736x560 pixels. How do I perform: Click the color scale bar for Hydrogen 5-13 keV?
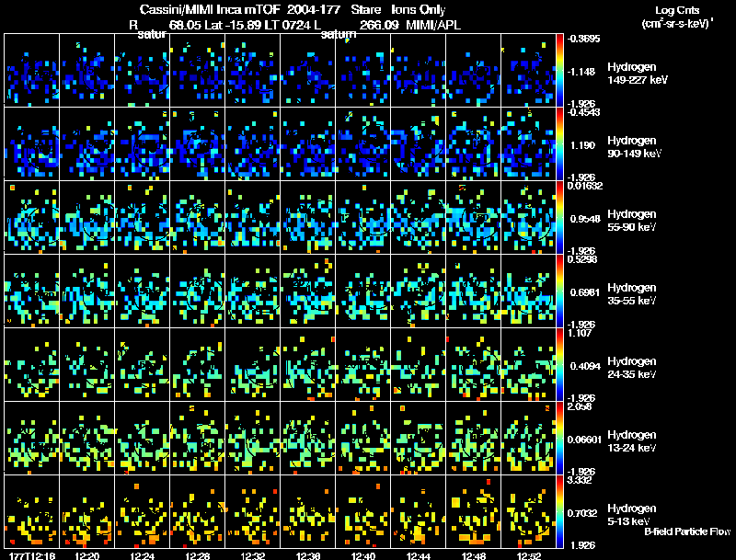click(x=559, y=511)
